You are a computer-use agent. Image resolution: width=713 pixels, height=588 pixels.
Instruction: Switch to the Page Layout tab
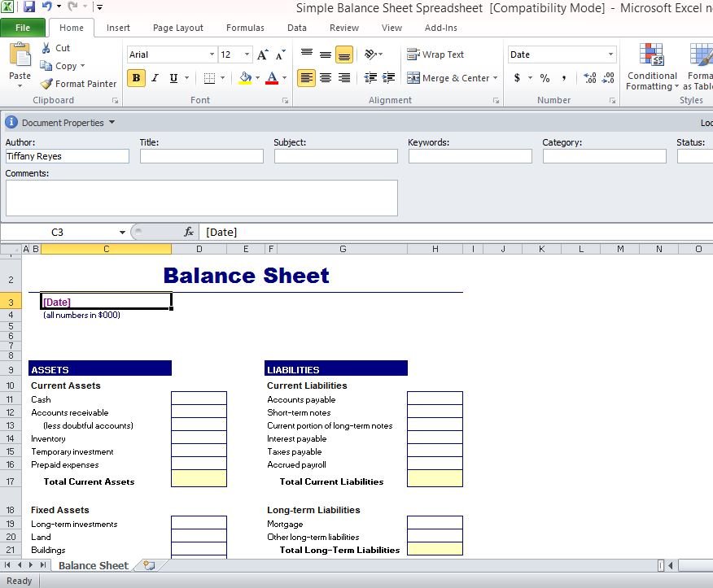(x=178, y=28)
